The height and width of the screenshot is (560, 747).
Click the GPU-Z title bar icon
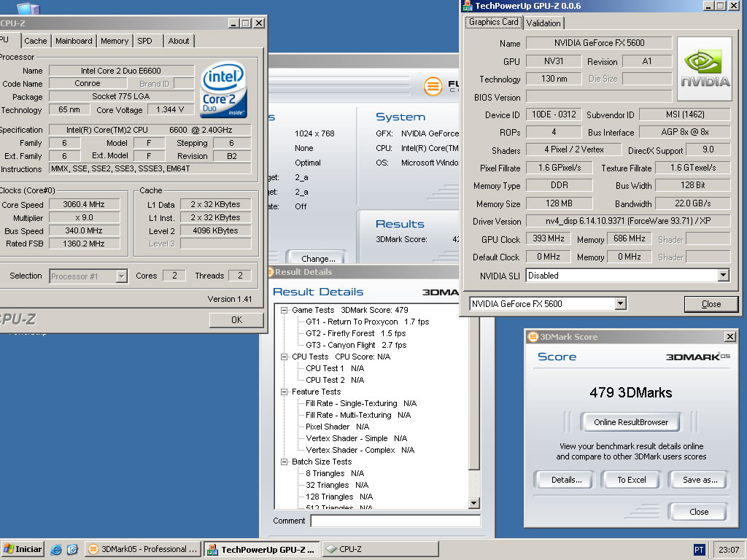(x=468, y=6)
